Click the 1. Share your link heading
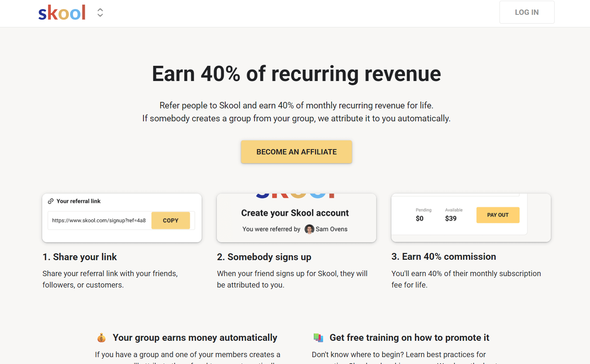 [80, 257]
